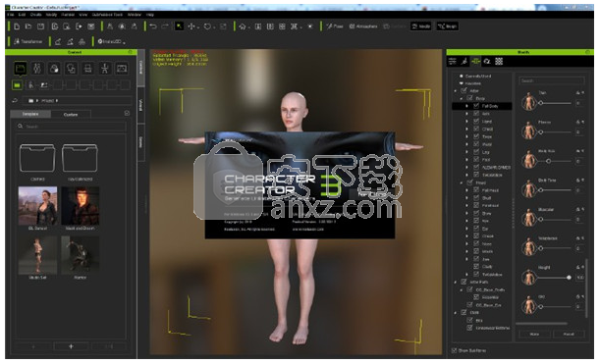Create a new project from toolbar

pos(17,26)
